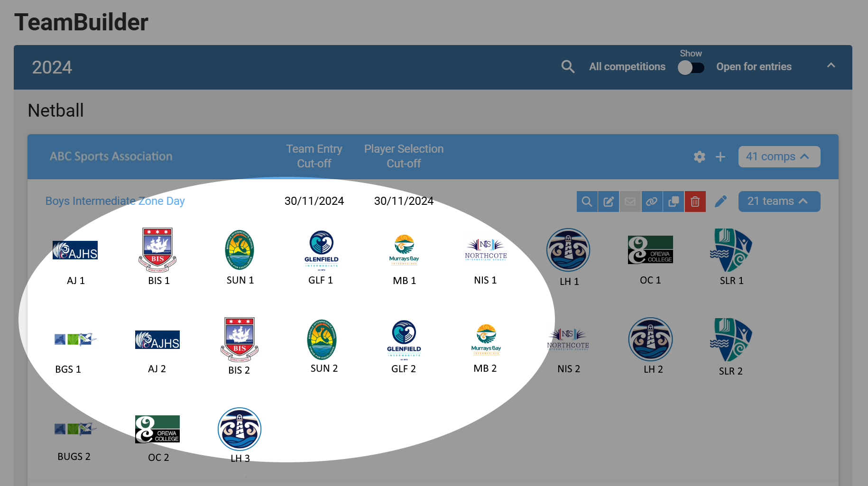The height and width of the screenshot is (486, 868).
Task: Select the SUN 1 team logo
Action: point(240,250)
